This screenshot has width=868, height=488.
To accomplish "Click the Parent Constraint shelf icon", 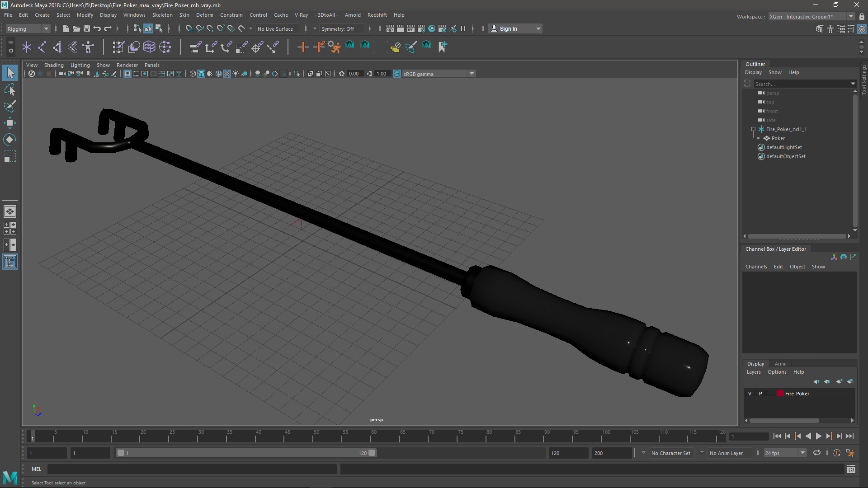I will [x=195, y=47].
